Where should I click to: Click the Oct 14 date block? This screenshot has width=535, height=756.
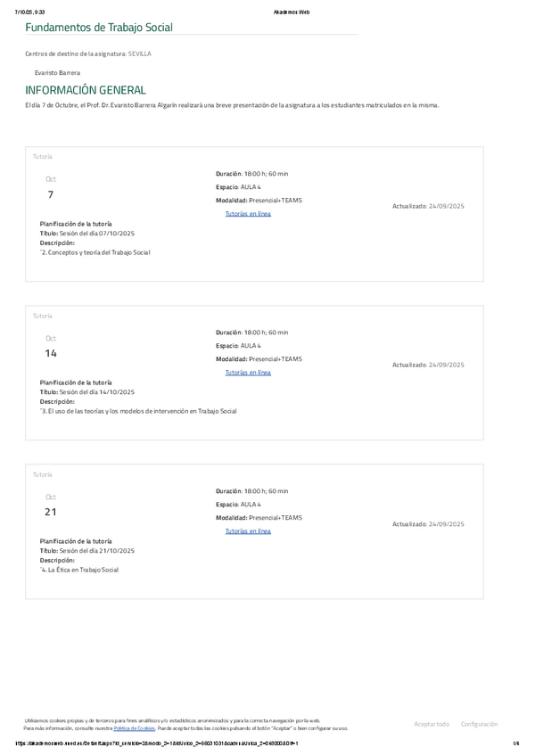pos(51,347)
